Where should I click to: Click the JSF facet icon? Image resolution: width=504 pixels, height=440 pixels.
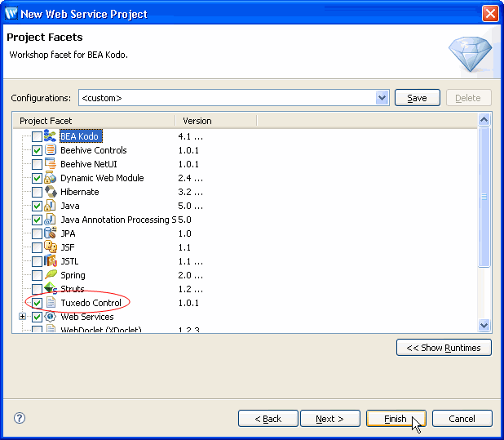(51, 247)
